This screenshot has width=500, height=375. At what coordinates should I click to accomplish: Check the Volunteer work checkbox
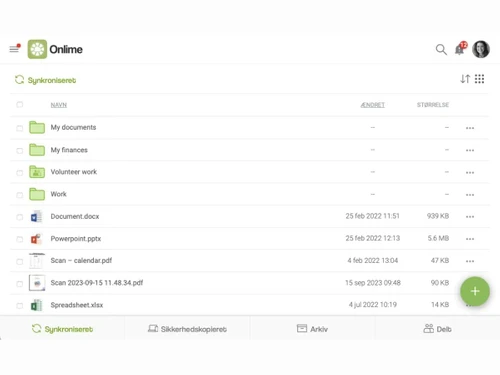point(20,173)
